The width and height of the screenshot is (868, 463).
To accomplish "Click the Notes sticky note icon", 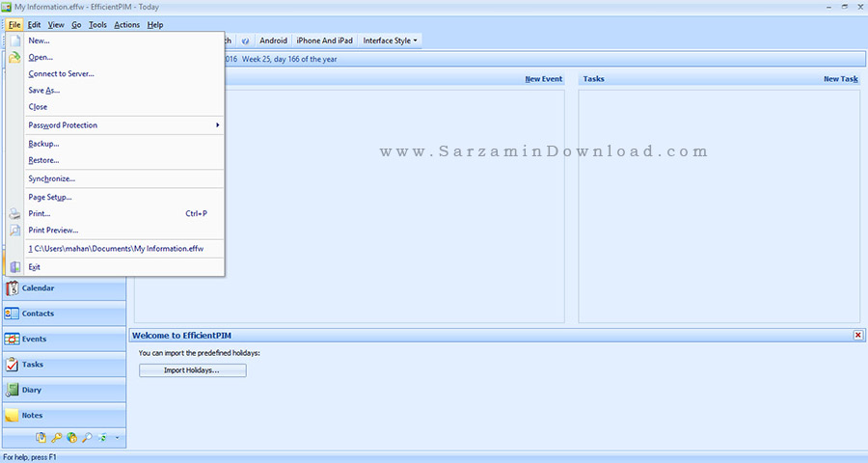I will click(x=12, y=416).
